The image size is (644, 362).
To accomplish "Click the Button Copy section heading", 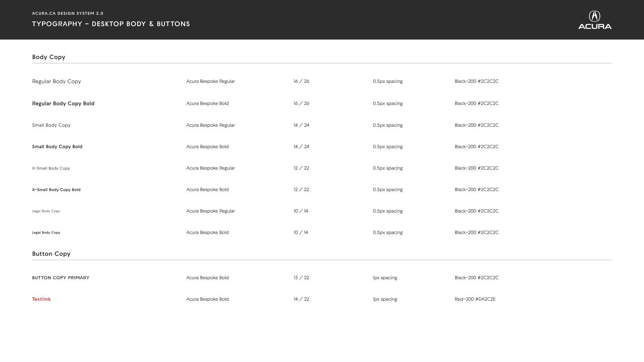I will (51, 254).
